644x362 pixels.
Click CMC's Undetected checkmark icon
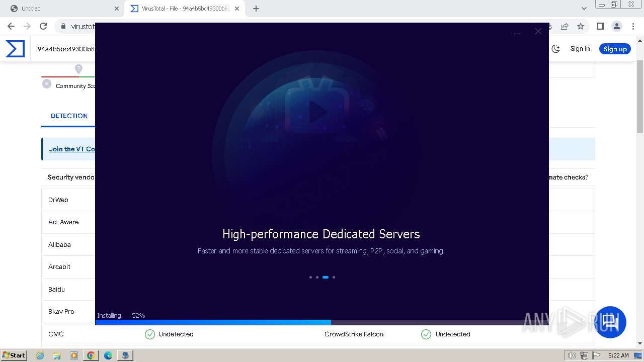150,334
